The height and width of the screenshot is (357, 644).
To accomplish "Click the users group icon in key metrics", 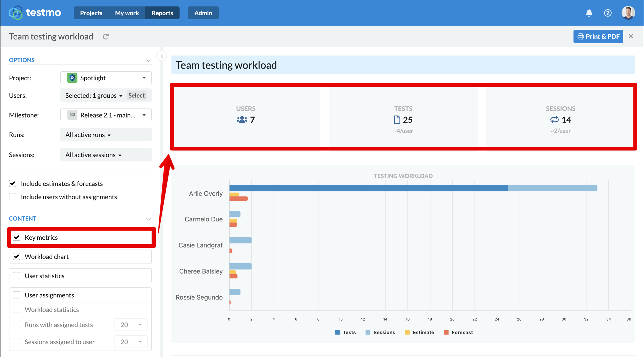I will pyautogui.click(x=242, y=120).
